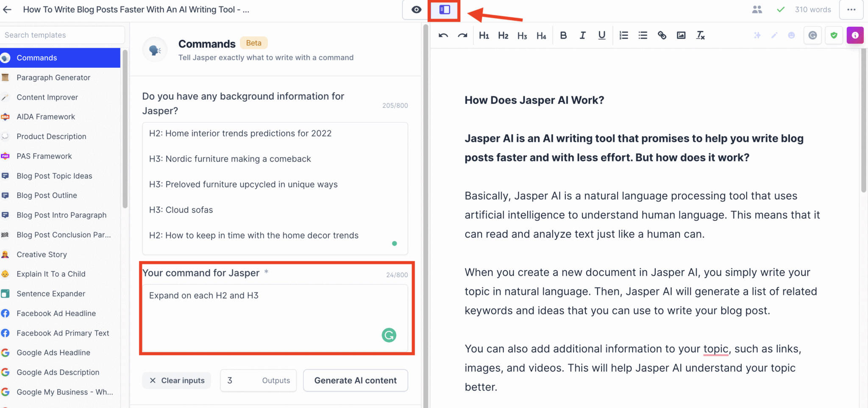Open the Grammarly checker icon

pyautogui.click(x=812, y=35)
